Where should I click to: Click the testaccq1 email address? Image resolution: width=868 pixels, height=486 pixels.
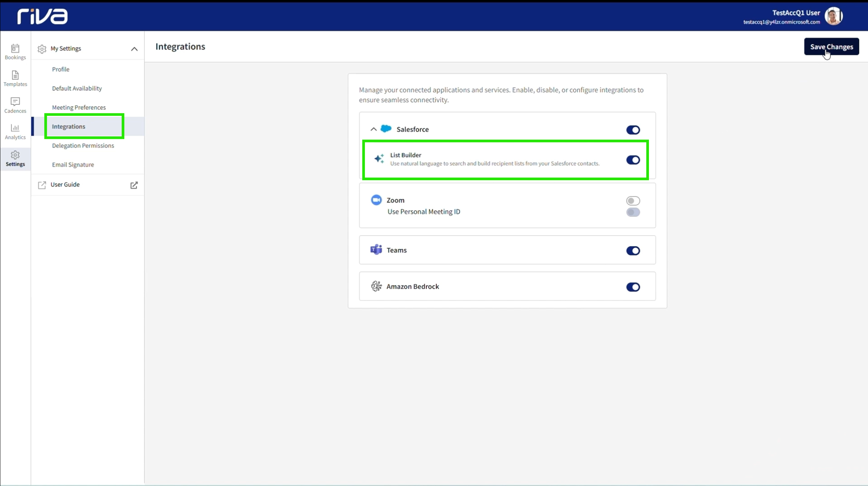(781, 22)
